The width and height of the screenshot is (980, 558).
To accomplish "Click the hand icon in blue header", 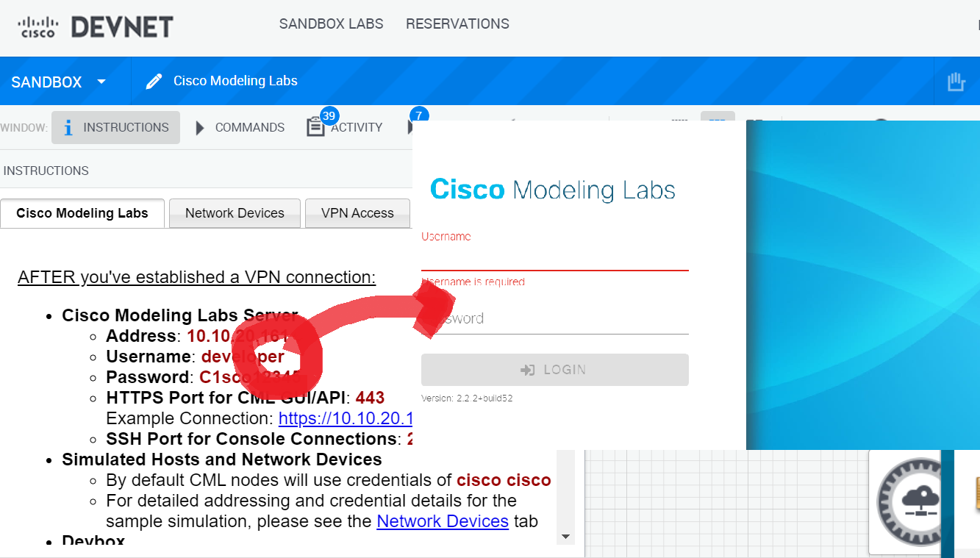I will coord(956,82).
